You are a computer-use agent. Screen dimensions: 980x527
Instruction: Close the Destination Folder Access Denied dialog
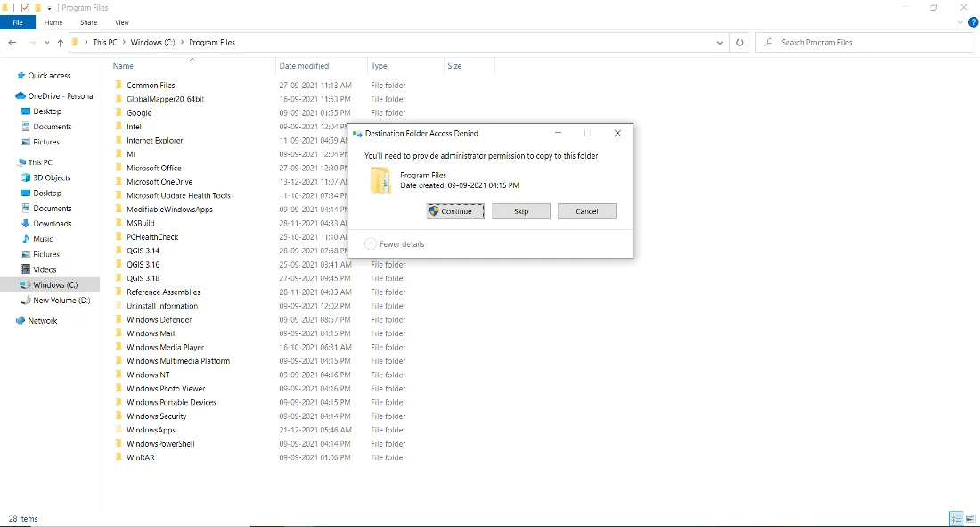(617, 134)
